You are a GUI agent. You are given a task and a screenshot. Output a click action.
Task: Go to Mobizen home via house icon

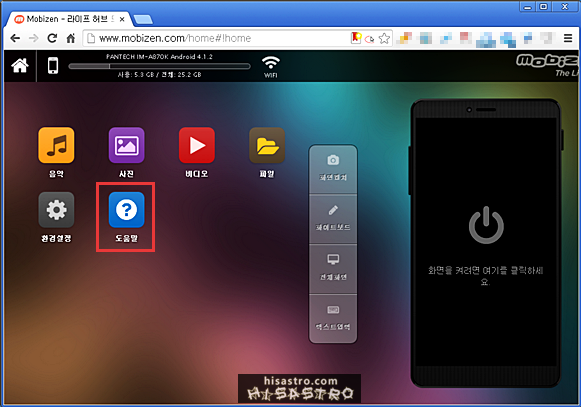coord(20,66)
